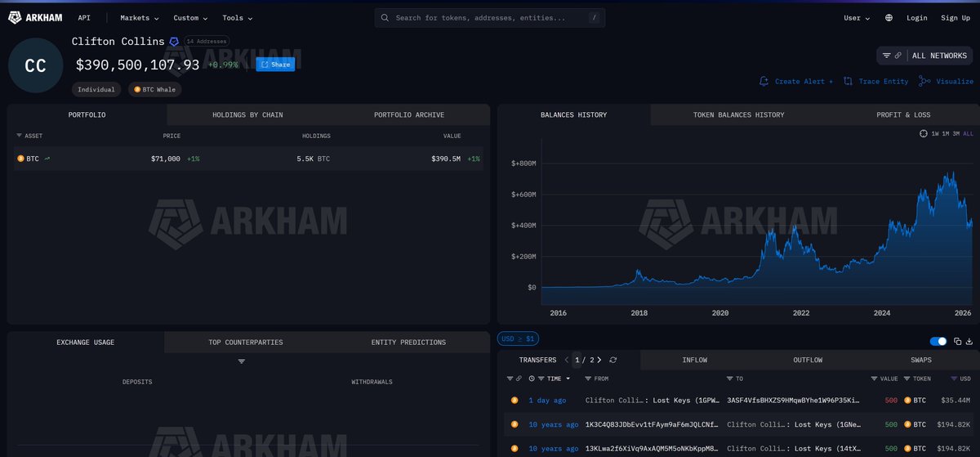
Task: Open the Tools dropdown menu
Action: pos(237,18)
